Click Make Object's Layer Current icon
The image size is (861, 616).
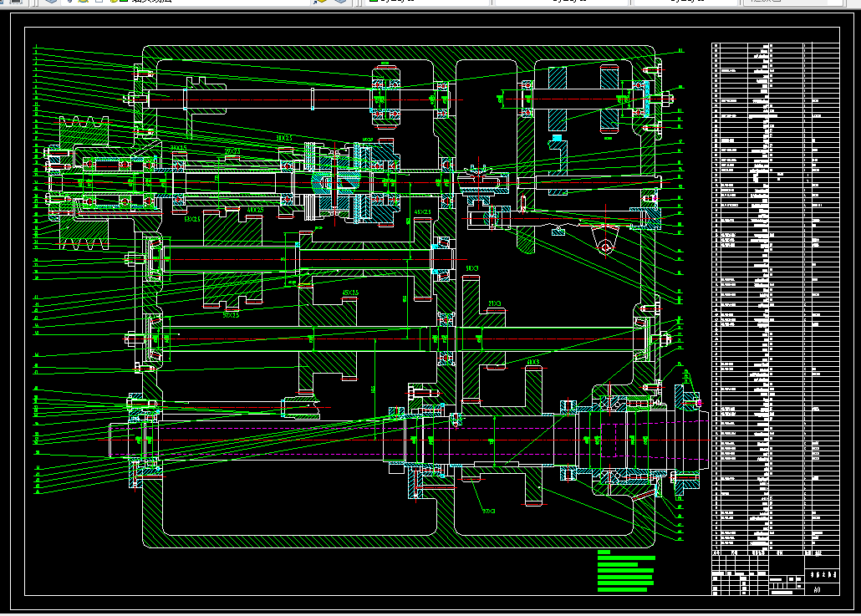(320, 1)
